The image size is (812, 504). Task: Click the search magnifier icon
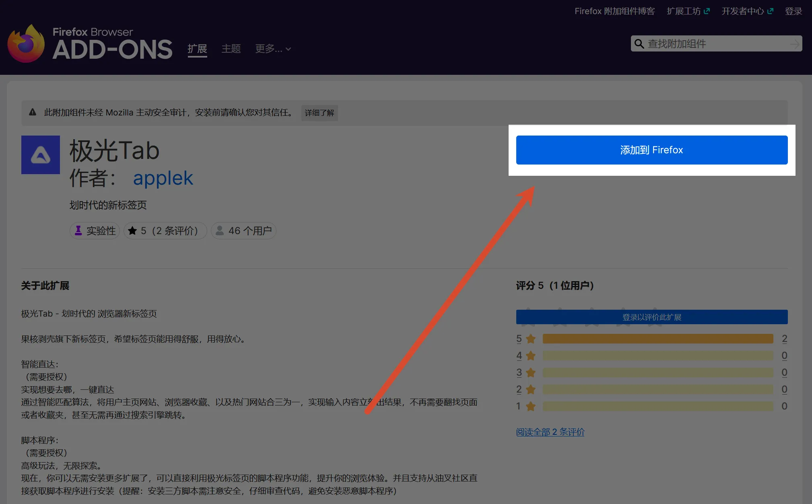[x=639, y=44]
